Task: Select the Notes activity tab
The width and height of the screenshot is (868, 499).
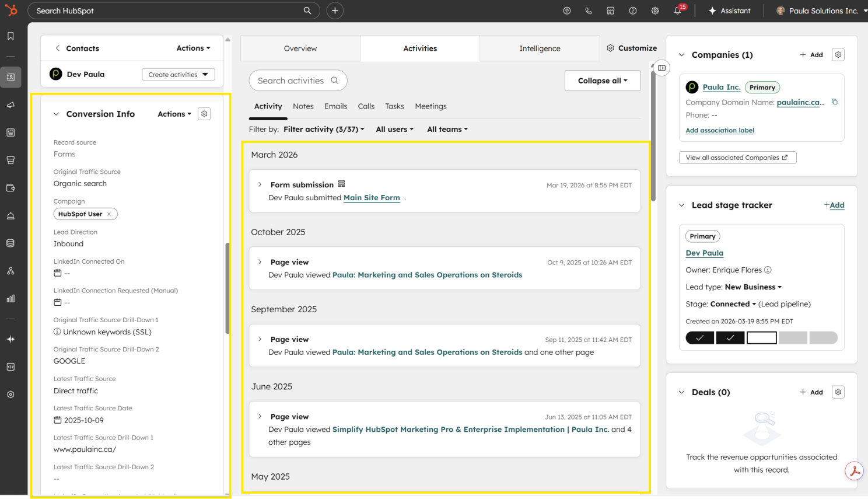Action: pos(303,106)
